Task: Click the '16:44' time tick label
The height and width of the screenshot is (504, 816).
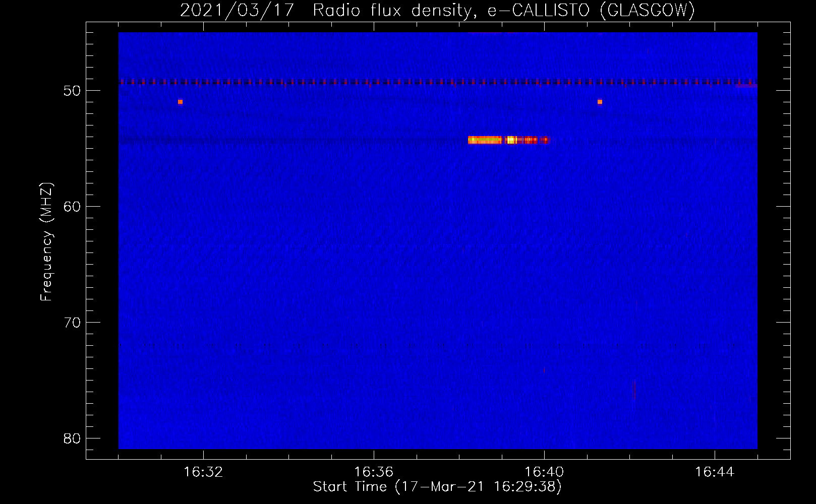Action: (x=715, y=472)
